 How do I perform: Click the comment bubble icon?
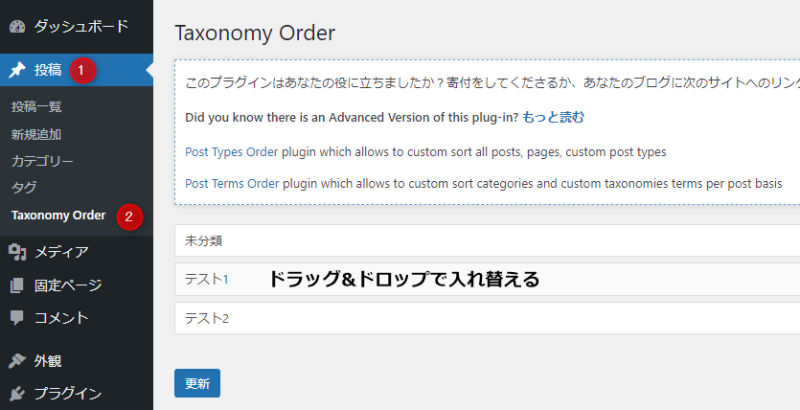click(17, 318)
